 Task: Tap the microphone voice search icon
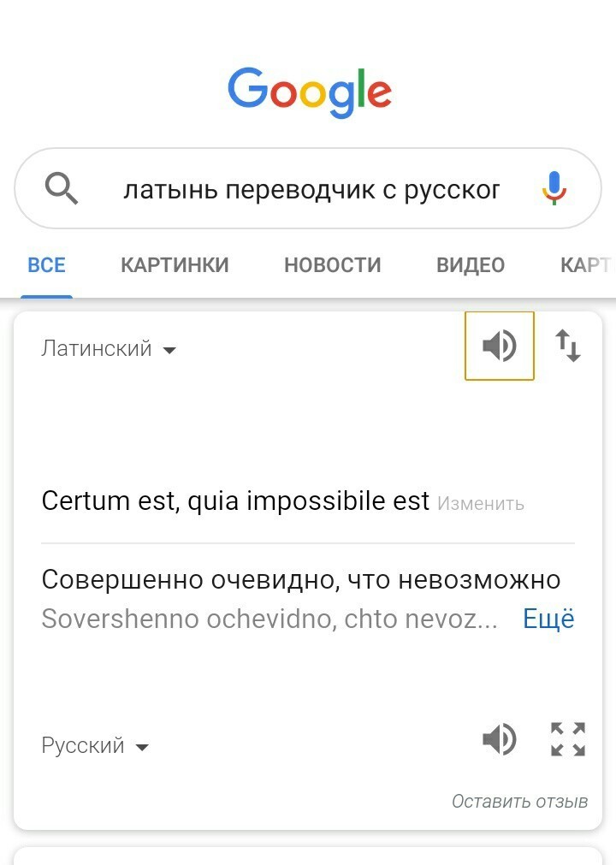(554, 188)
